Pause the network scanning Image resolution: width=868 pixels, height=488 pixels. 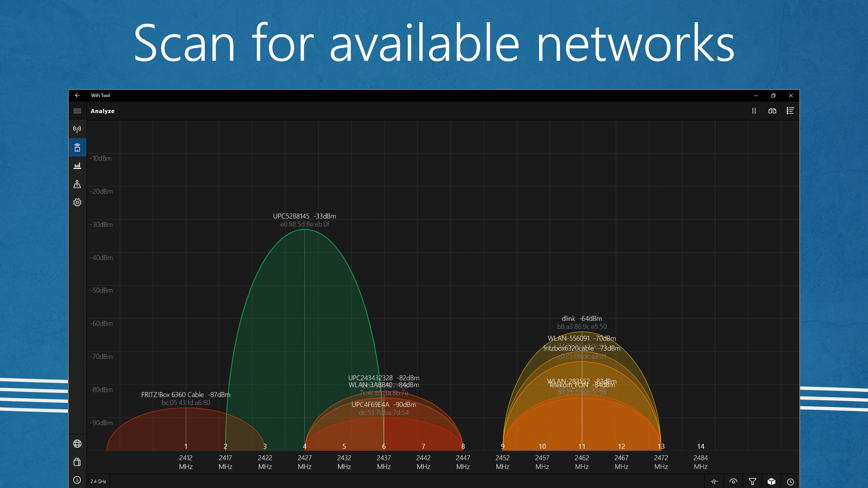pos(754,111)
